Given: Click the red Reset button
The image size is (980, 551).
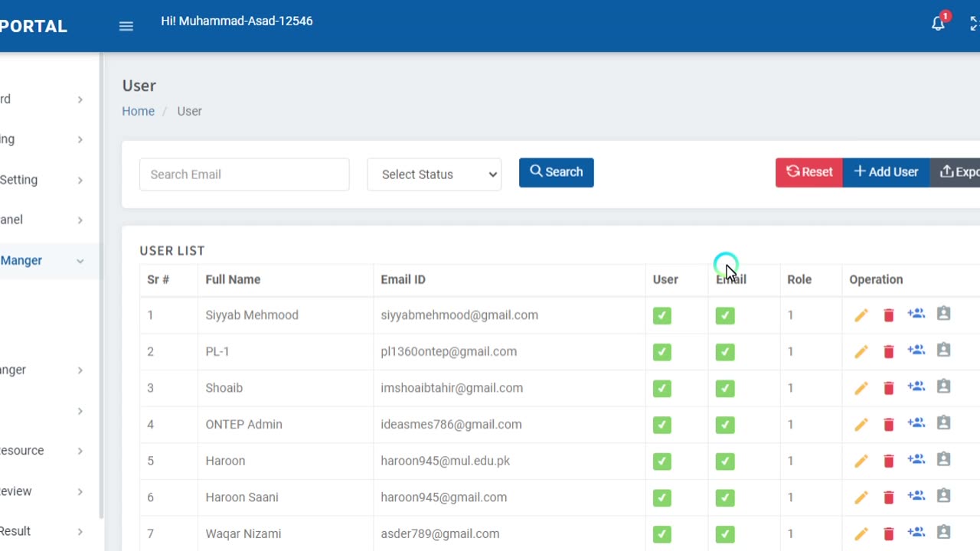Looking at the screenshot, I should click(809, 172).
